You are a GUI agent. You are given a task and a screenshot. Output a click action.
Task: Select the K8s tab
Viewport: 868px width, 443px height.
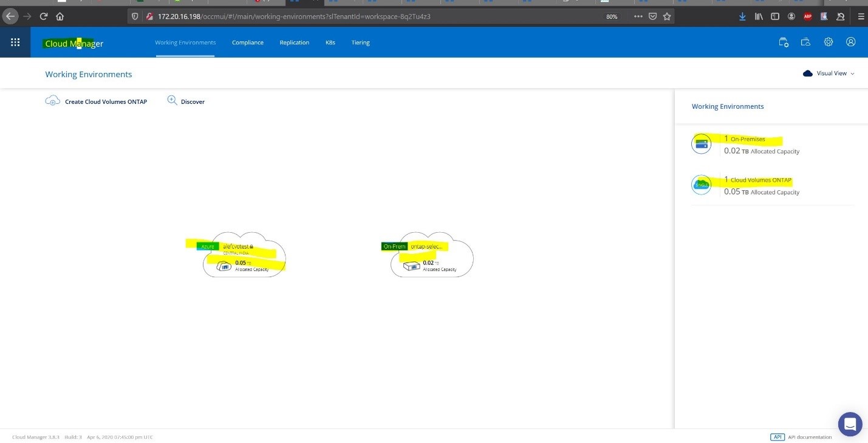[330, 43]
